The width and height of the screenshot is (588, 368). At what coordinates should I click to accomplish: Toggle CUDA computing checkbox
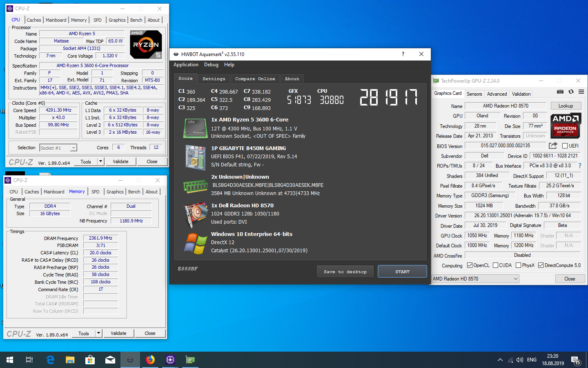(x=495, y=265)
